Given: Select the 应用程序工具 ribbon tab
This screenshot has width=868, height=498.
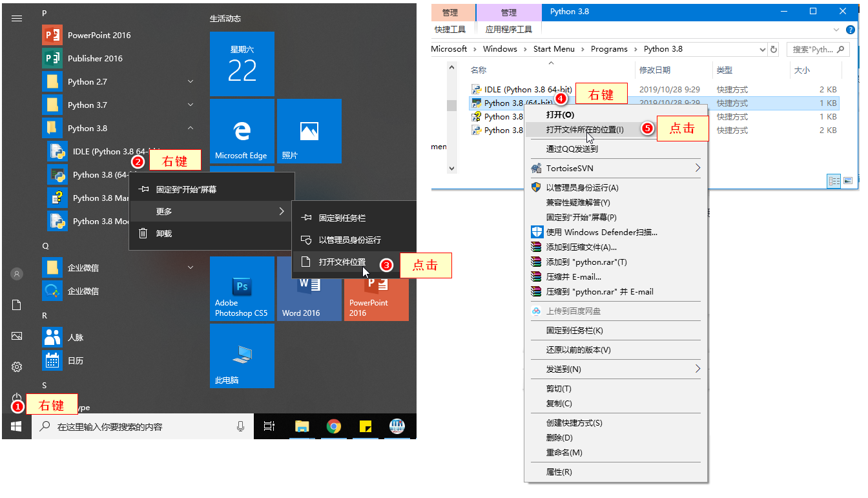Looking at the screenshot, I should pos(509,29).
